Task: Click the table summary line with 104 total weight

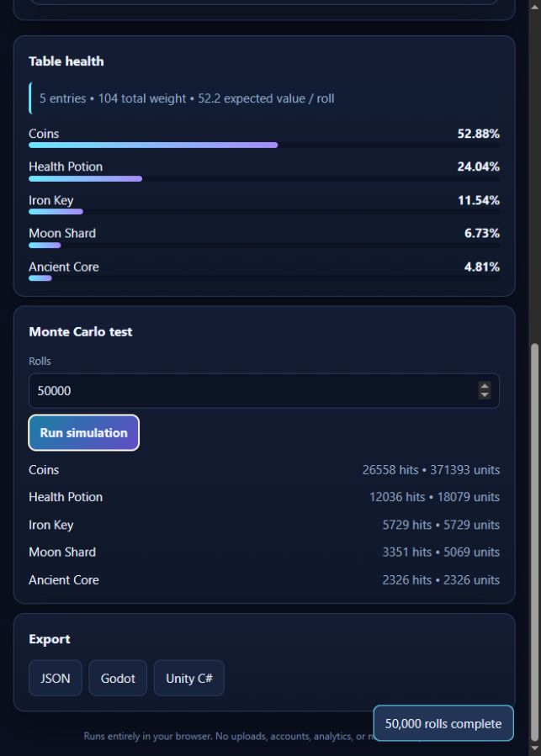Action: coord(187,98)
